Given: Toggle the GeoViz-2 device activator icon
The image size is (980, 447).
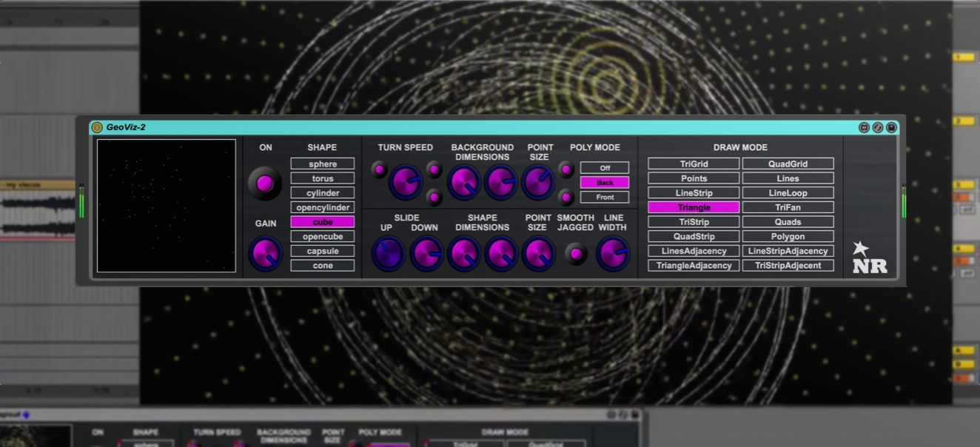Looking at the screenshot, I should 97,127.
